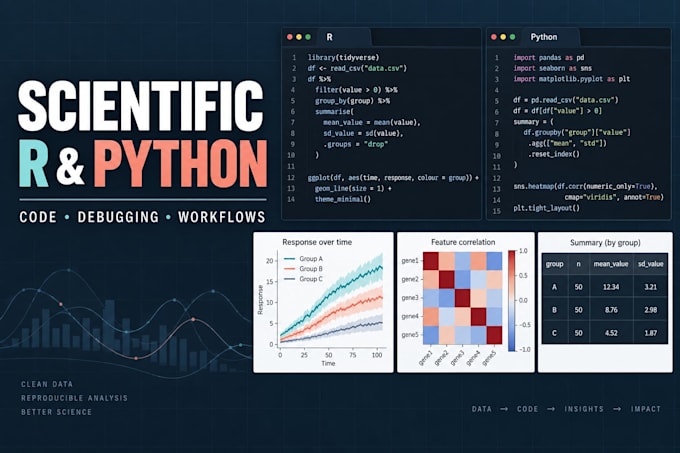Minimize the R window using yellow dot

(299, 37)
